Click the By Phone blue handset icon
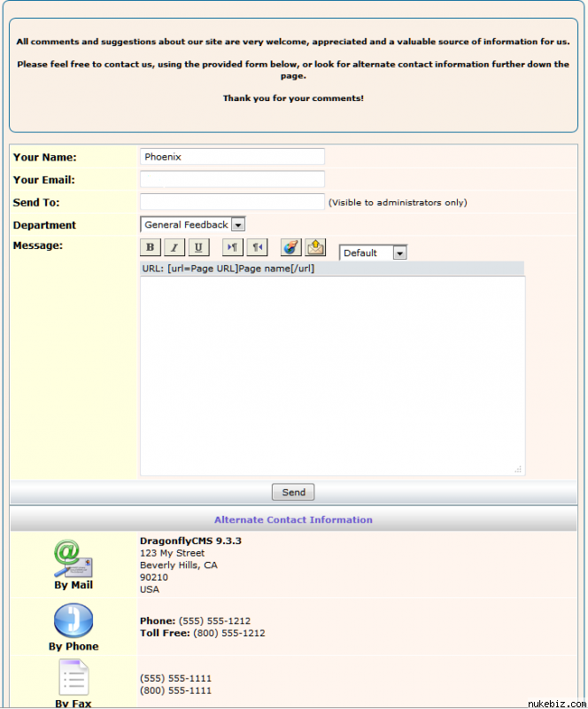This screenshot has width=588, height=709. (73, 620)
